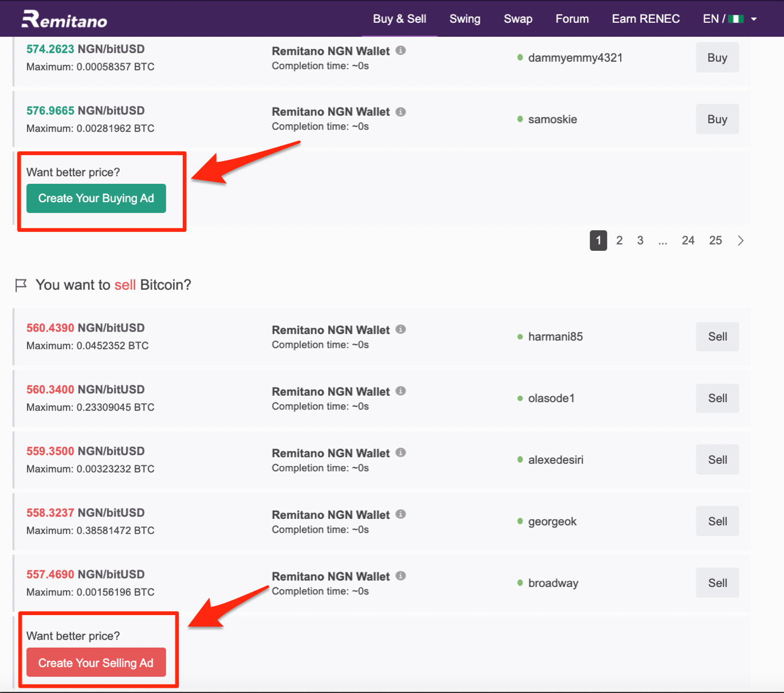This screenshot has width=784, height=693.
Task: Open the Forum menu item
Action: [x=572, y=19]
